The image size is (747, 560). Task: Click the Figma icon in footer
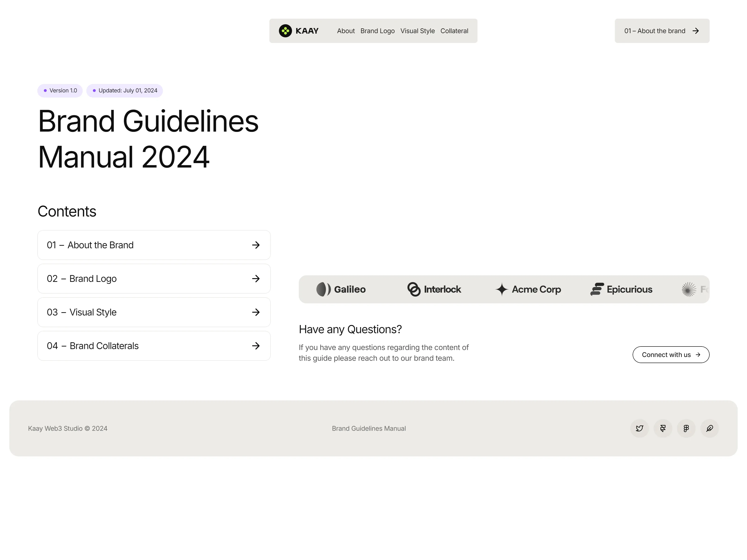(686, 428)
